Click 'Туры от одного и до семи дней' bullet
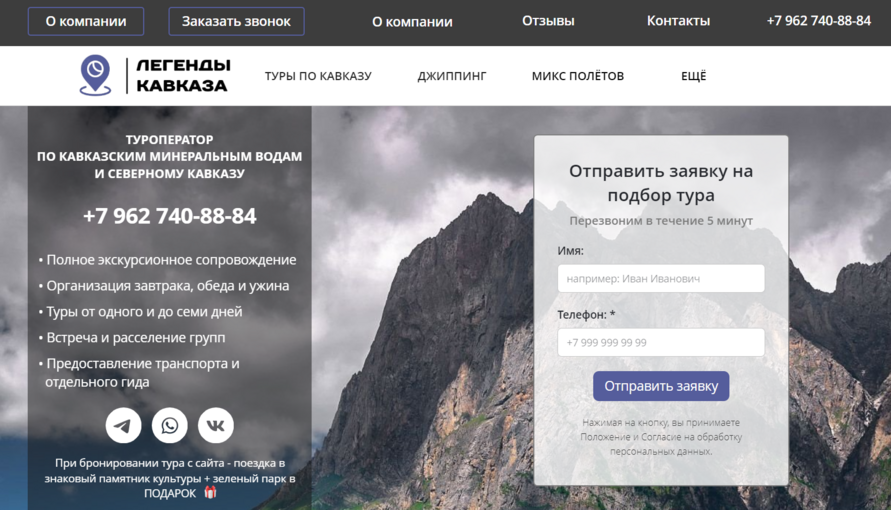Viewport: 891px width, 510px height. (140, 312)
